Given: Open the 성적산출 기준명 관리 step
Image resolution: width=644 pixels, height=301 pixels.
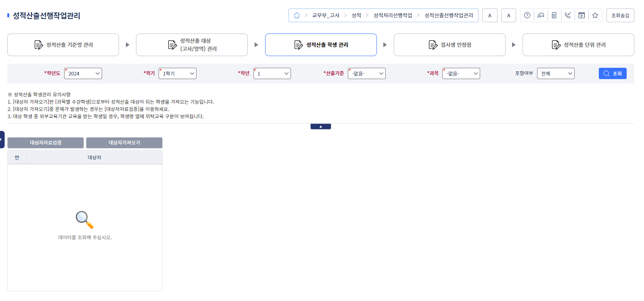Looking at the screenshot, I should [x=63, y=45].
